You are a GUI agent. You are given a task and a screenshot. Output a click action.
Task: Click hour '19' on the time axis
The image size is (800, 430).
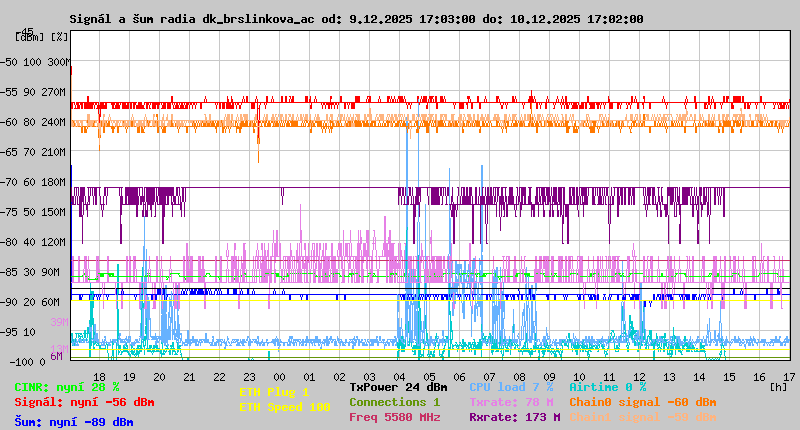(x=130, y=377)
